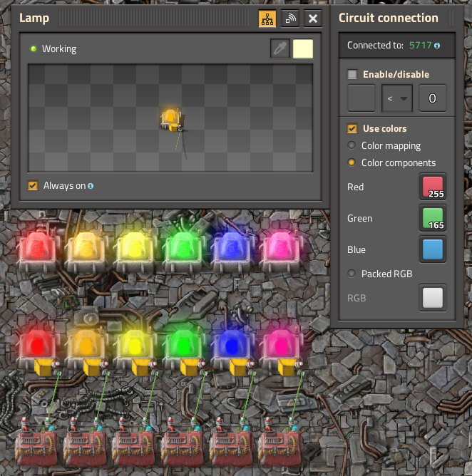The height and width of the screenshot is (476, 472).
Task: Edit the condition constant value 0
Action: pyautogui.click(x=433, y=98)
